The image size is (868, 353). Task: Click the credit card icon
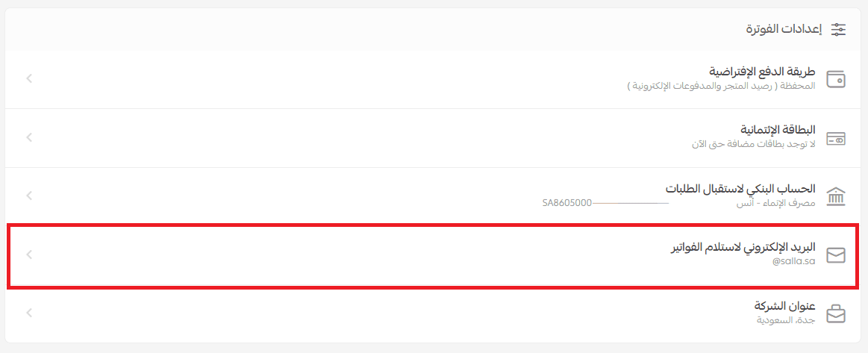pos(836,137)
